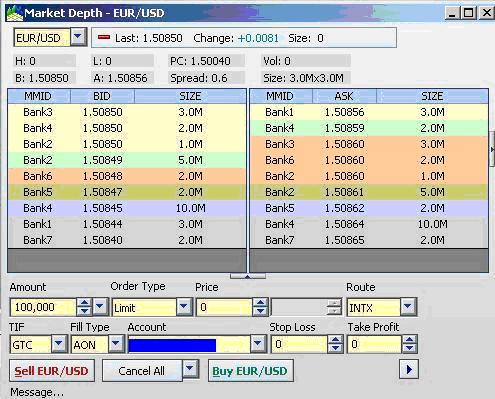Open the Order Type dropdown
Viewport: 495px width, 399px height.
tap(184, 307)
